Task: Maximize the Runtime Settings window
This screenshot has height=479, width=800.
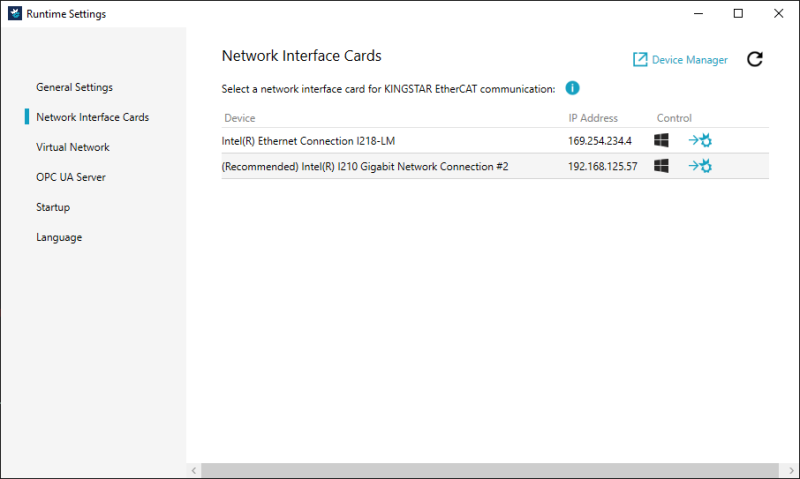Action: tap(738, 14)
